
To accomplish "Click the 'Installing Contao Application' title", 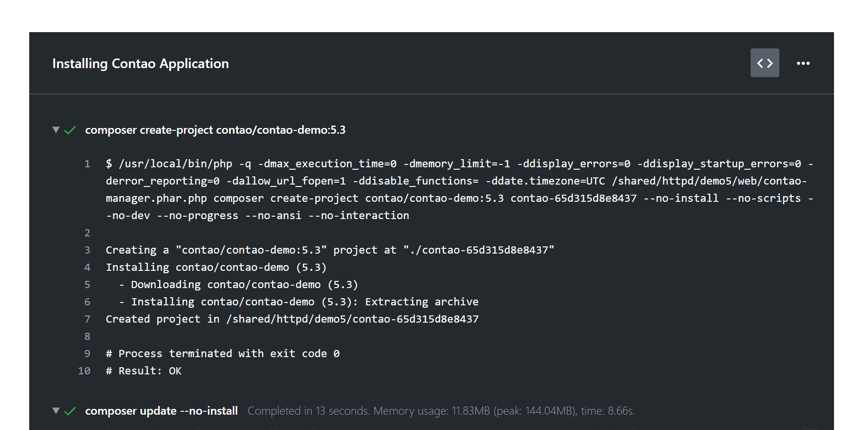I will pos(140,63).
